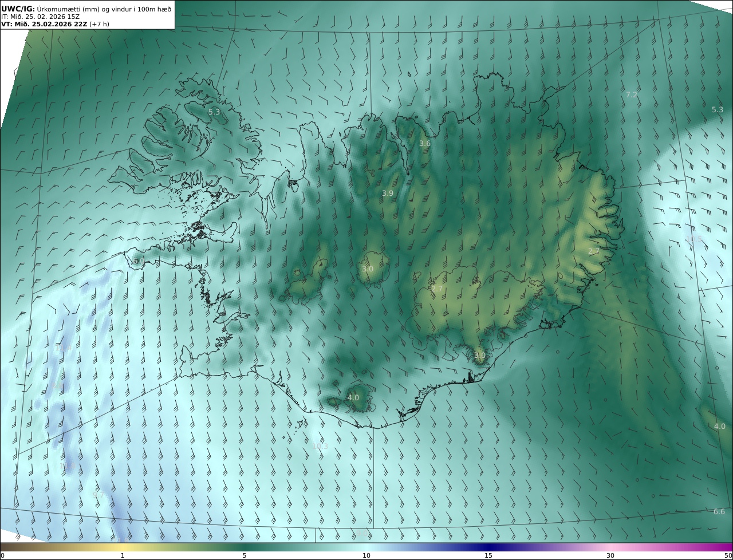Click the 5.3 value in the far northeast sea
This screenshot has width=733, height=560.
[718, 110]
